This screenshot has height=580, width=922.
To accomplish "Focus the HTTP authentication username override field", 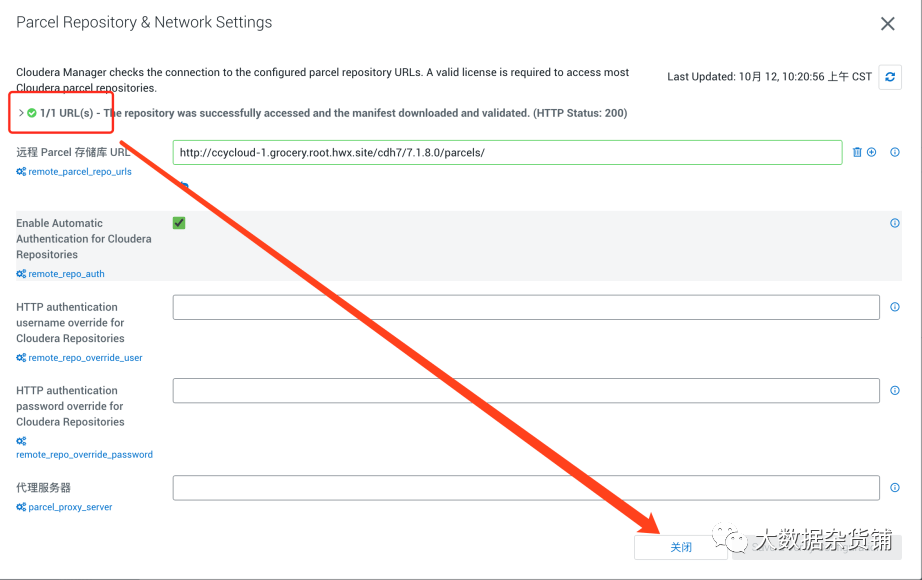I will point(526,307).
